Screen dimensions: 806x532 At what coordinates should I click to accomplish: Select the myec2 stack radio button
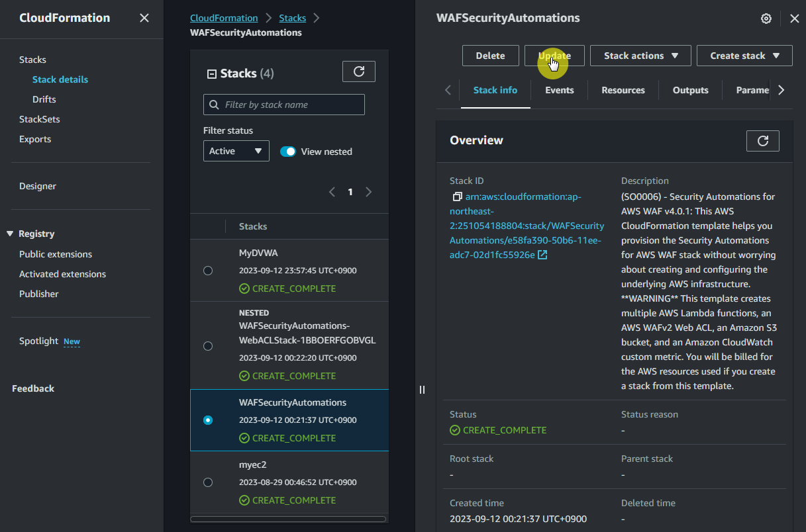pos(208,482)
